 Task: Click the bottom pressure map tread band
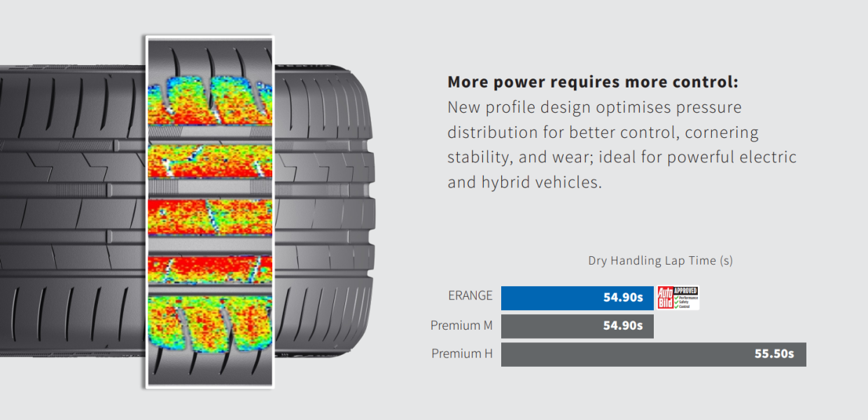[x=209, y=322]
